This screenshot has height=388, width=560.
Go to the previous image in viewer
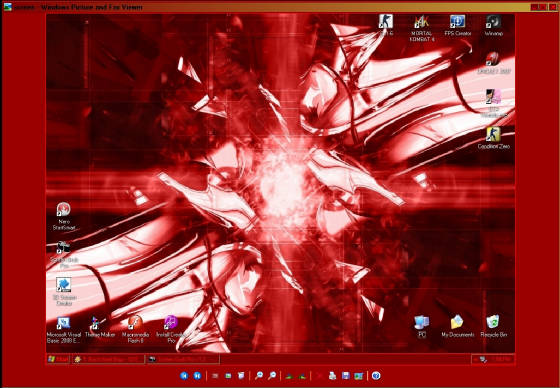tap(184, 375)
